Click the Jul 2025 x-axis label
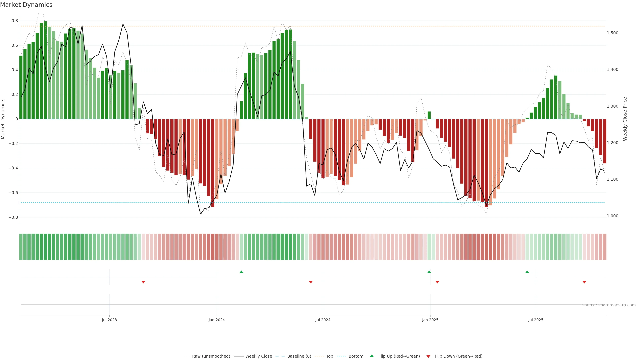 [x=536, y=320]
